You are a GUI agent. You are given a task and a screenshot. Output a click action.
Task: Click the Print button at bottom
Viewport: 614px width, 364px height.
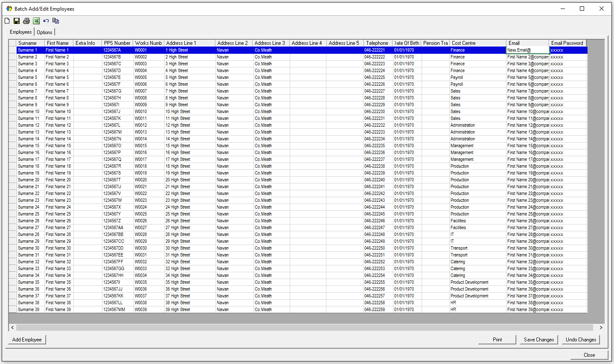497,340
